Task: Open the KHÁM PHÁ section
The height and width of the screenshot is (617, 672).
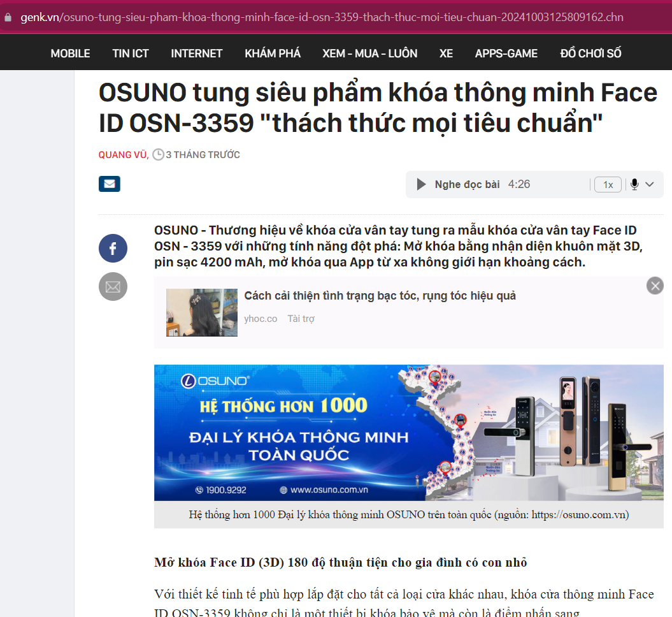Action: click(273, 54)
